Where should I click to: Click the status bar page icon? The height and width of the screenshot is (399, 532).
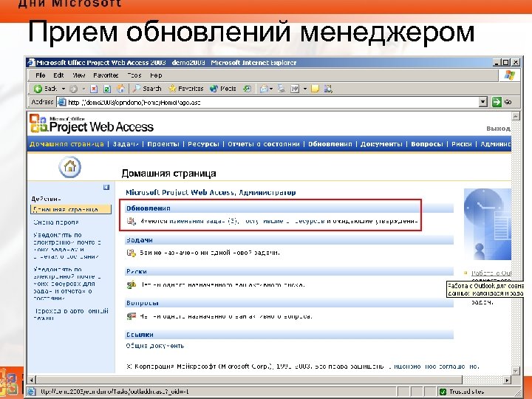tap(31, 392)
